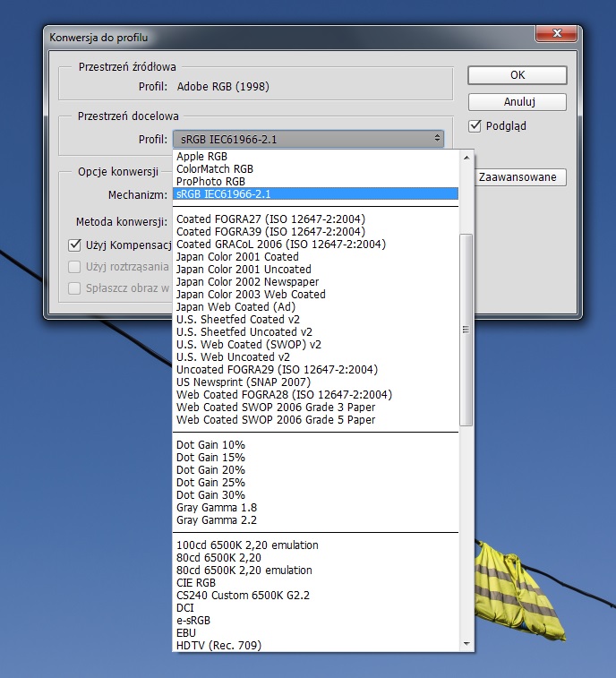Pick Dot Gain 20% from list
616x678 pixels.
tap(210, 469)
